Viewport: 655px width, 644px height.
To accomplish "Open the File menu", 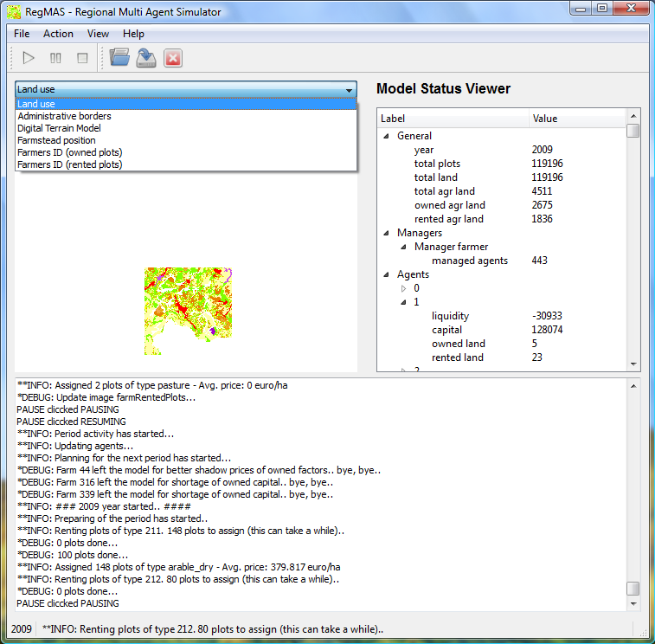I will [x=22, y=34].
